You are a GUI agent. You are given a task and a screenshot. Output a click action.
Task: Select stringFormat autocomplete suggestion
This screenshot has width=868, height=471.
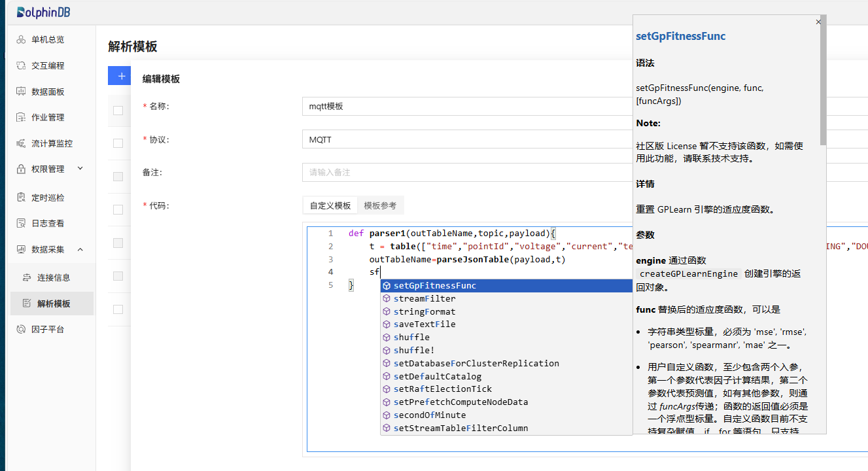506,311
